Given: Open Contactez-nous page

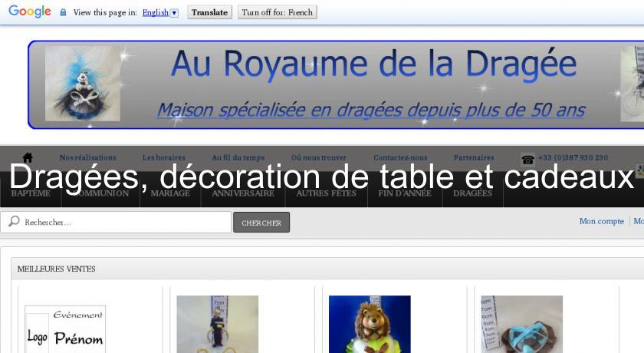Looking at the screenshot, I should pos(400,157).
